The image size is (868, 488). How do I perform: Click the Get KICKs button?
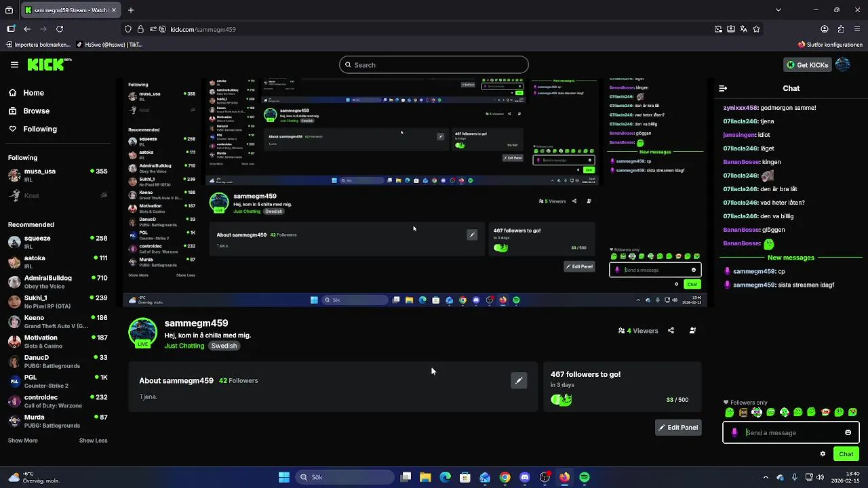pyautogui.click(x=808, y=64)
